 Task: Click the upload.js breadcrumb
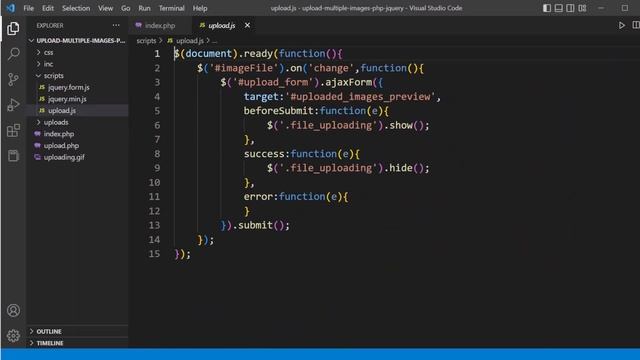[x=190, y=41]
